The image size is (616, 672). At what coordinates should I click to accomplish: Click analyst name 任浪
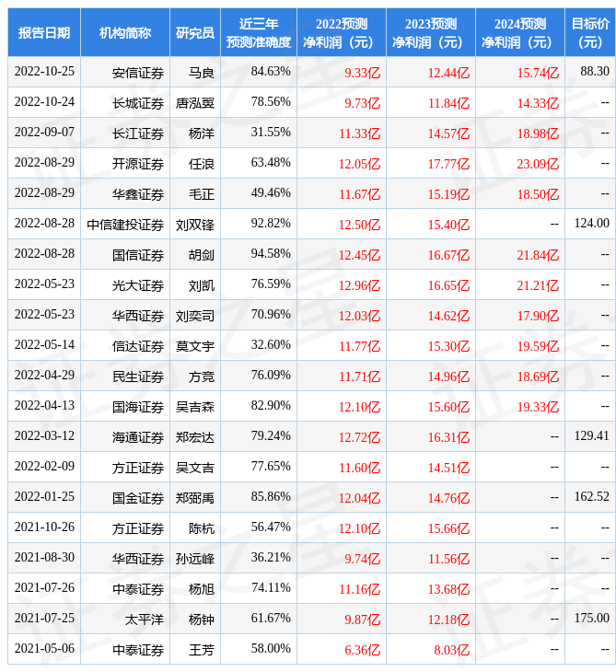(x=202, y=164)
